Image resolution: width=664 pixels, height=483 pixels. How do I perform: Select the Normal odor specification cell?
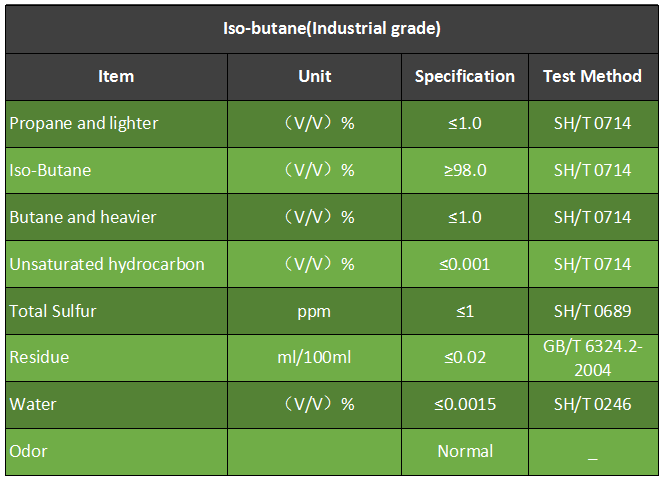tap(465, 452)
